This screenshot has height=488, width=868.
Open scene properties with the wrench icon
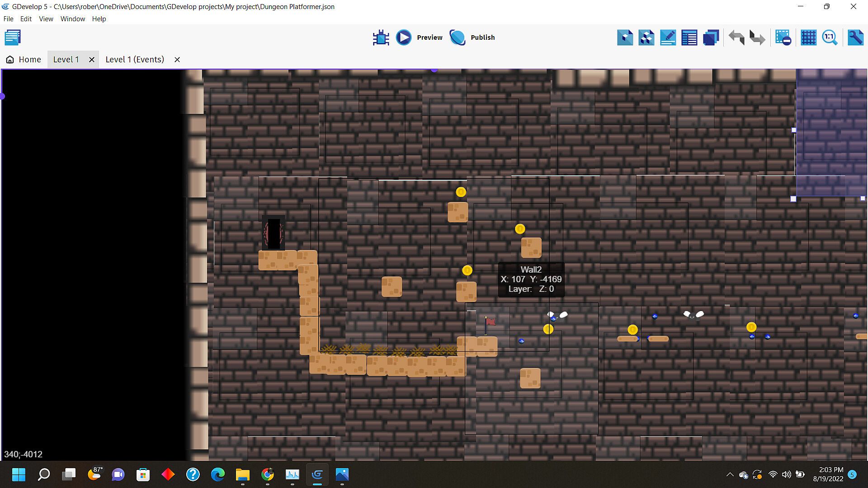[x=855, y=38]
